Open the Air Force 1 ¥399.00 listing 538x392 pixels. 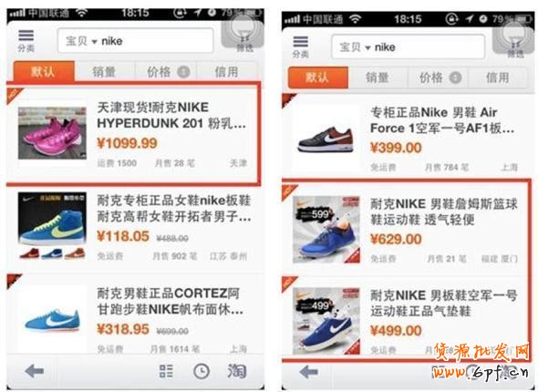(x=408, y=136)
